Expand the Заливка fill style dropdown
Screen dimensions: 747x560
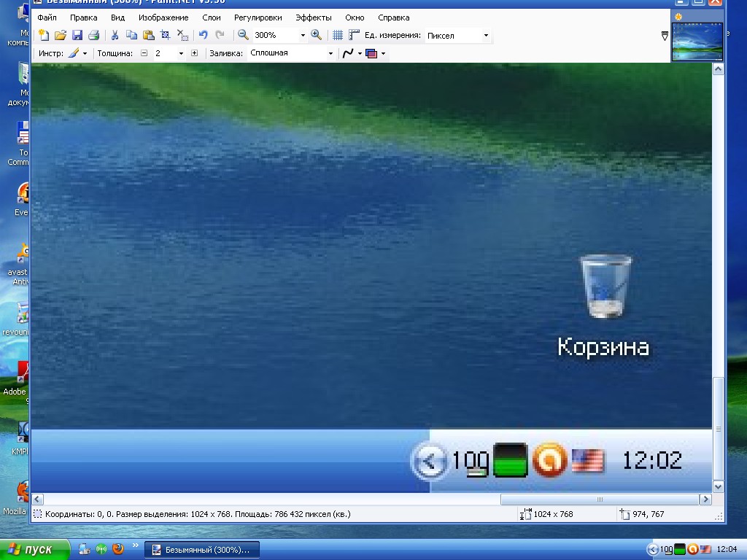point(330,53)
